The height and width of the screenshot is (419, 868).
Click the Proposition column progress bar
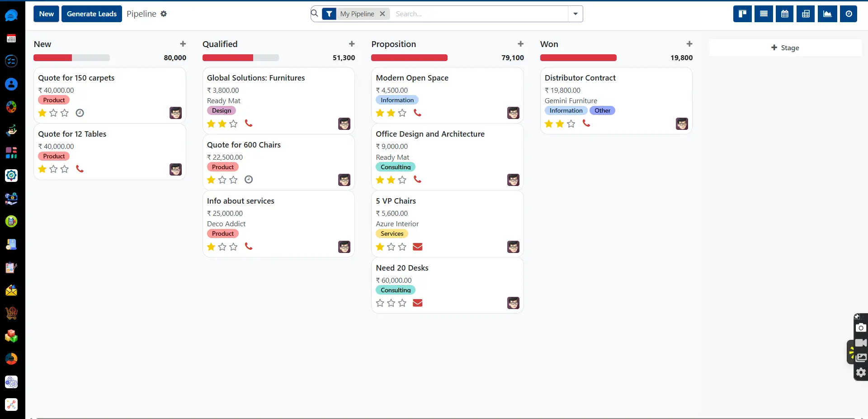pyautogui.click(x=409, y=57)
